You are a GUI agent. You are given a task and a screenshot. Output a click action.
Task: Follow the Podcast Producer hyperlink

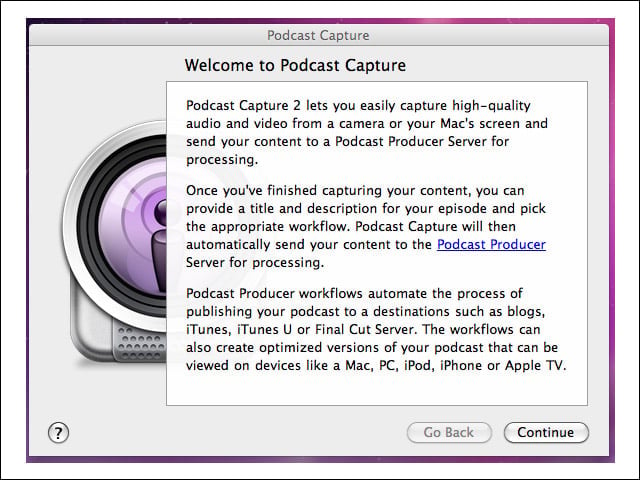tap(491, 244)
